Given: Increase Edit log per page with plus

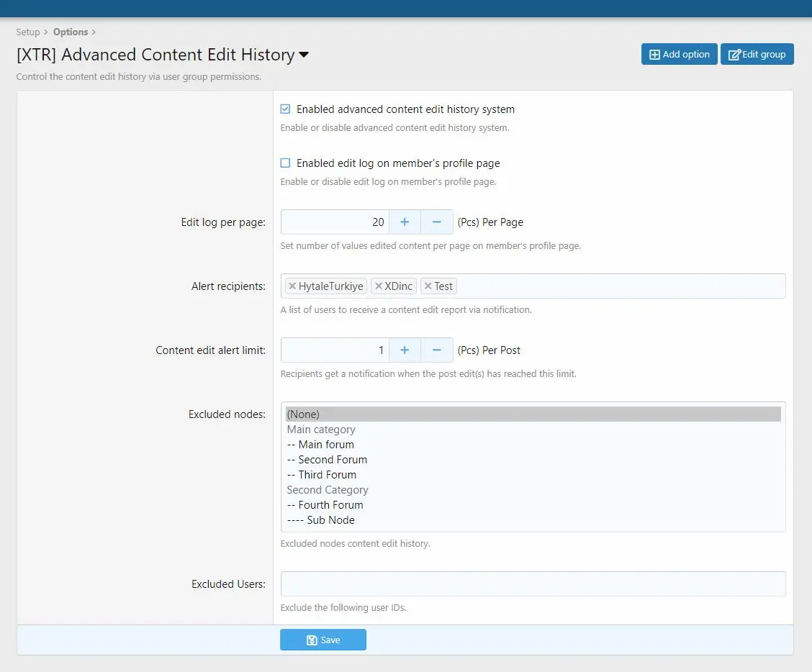Looking at the screenshot, I should point(405,222).
